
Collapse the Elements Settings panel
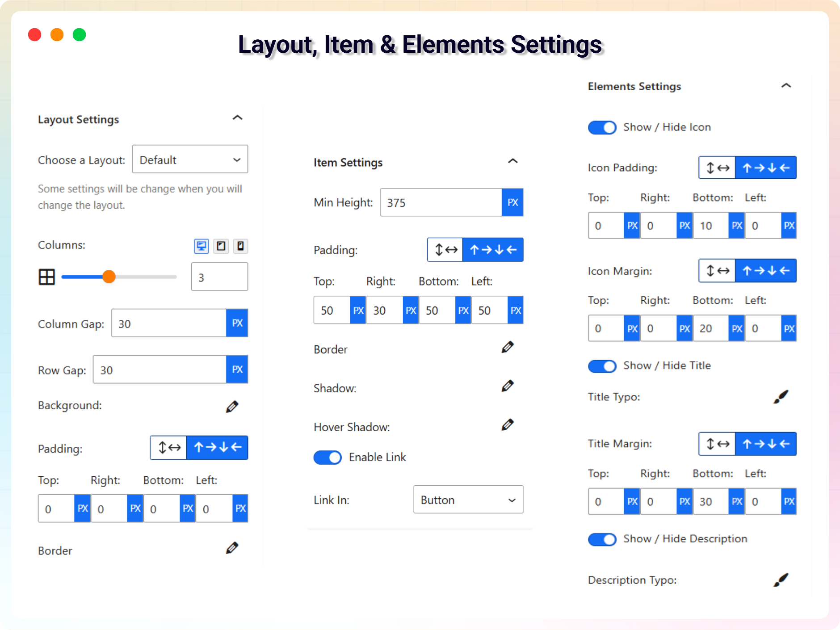[x=787, y=85]
